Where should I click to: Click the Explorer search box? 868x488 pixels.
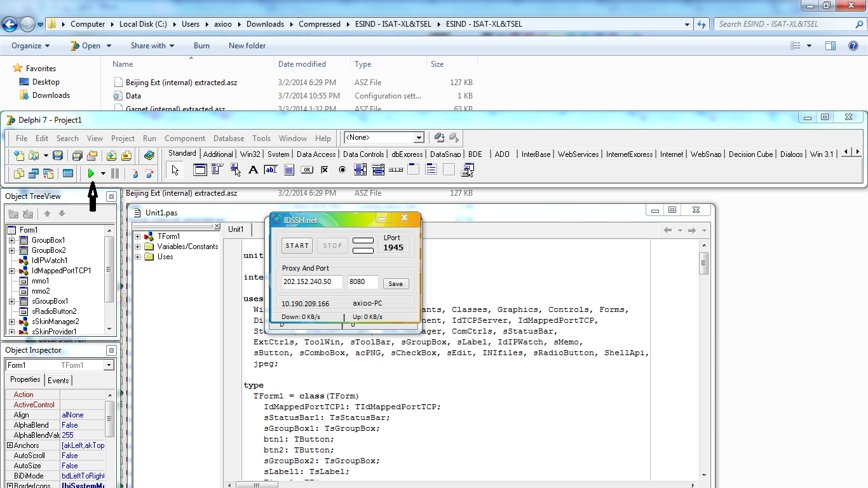tap(789, 24)
